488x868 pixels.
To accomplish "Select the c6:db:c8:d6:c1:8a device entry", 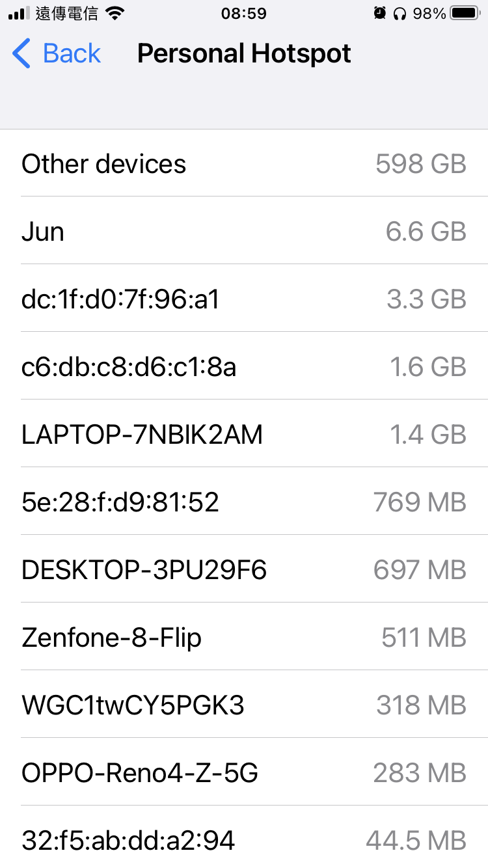I will pyautogui.click(x=244, y=367).
